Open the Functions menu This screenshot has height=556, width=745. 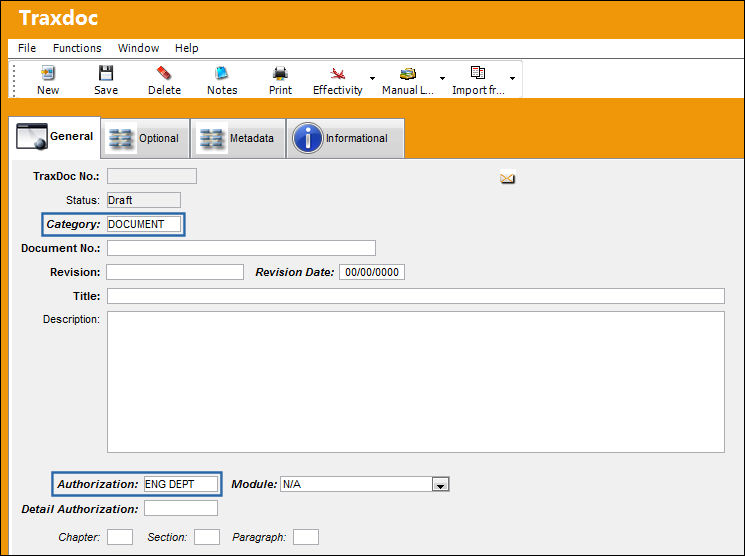[77, 48]
